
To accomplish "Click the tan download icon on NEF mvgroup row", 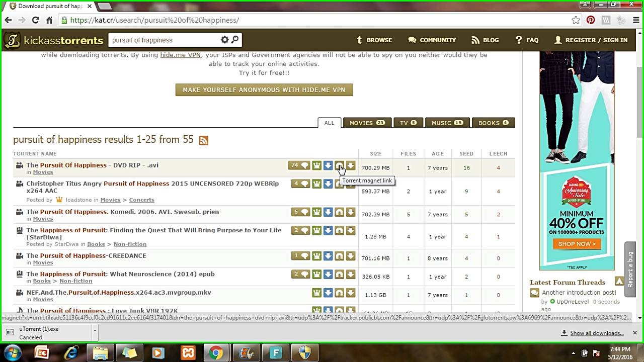I will tap(351, 293).
